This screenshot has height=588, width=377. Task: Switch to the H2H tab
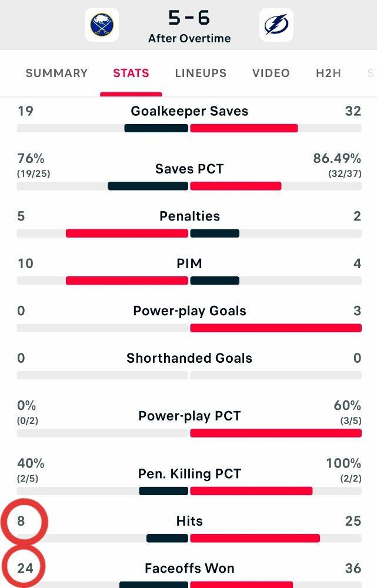[329, 73]
